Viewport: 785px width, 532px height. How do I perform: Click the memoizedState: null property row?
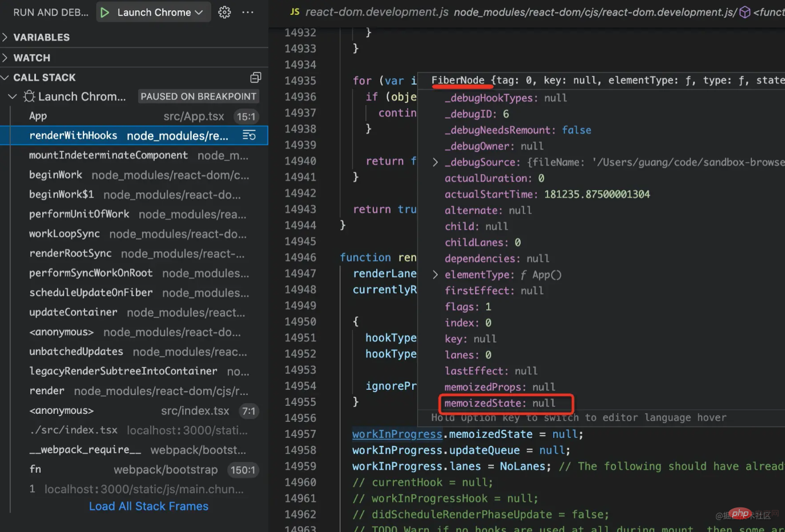[500, 403]
